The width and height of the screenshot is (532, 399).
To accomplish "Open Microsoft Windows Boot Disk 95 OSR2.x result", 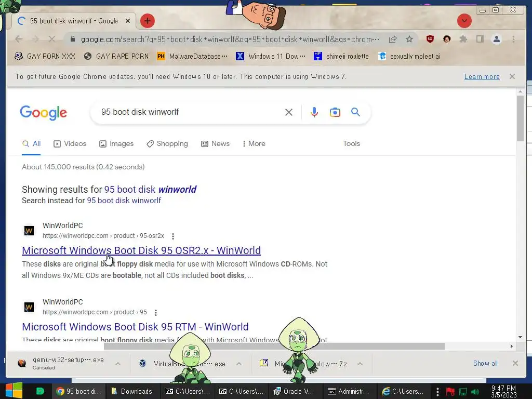I will click(141, 250).
